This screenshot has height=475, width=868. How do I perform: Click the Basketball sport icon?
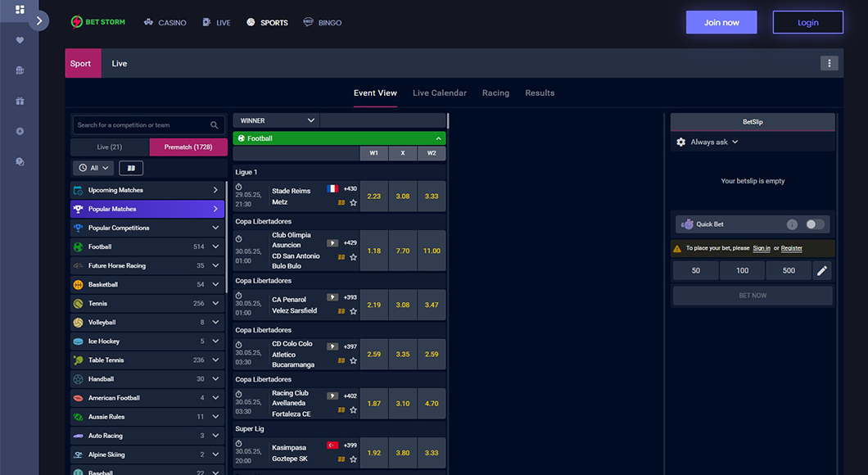tap(78, 284)
